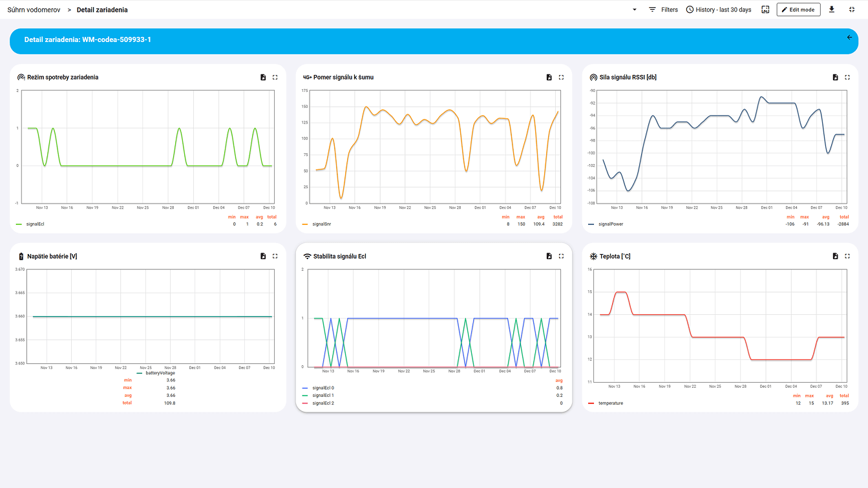Export data from Stabilita signálu Ecl widget

pos(548,255)
